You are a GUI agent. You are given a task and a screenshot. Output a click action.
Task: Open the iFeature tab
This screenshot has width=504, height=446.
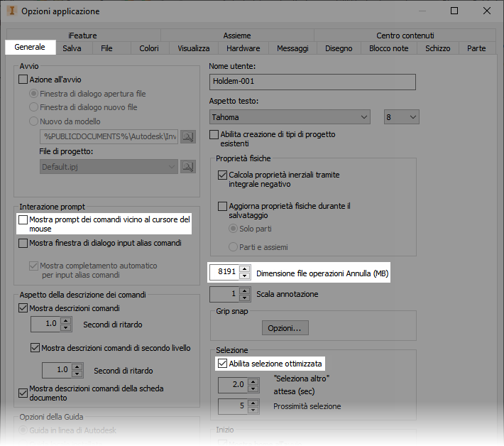coord(82,36)
